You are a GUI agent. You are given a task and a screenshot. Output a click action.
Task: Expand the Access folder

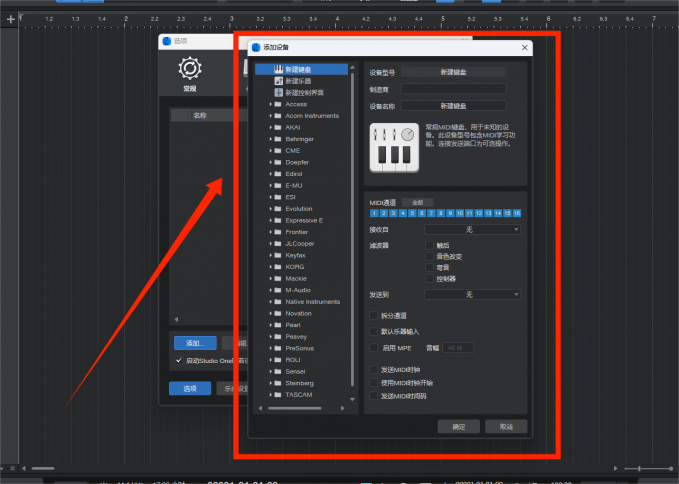point(271,104)
